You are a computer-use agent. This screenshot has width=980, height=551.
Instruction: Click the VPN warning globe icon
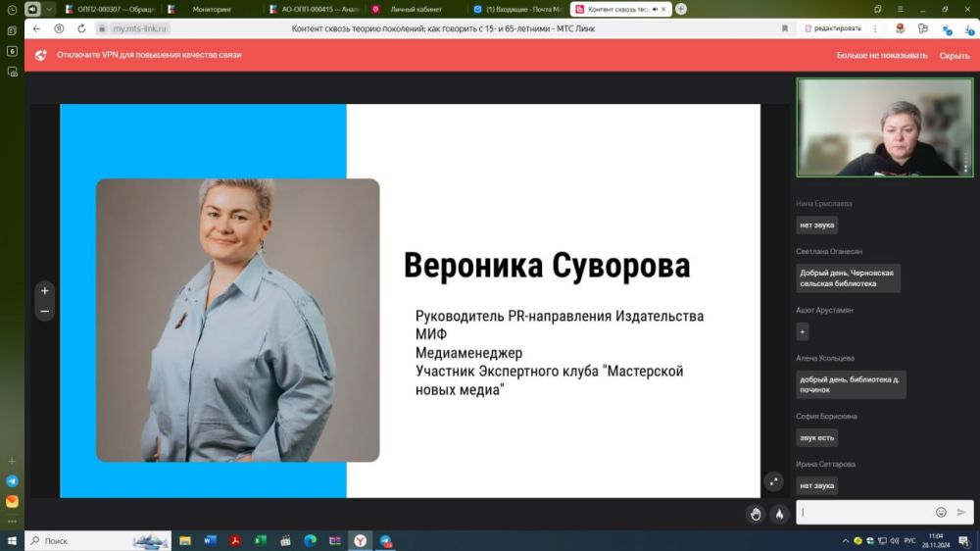40,55
